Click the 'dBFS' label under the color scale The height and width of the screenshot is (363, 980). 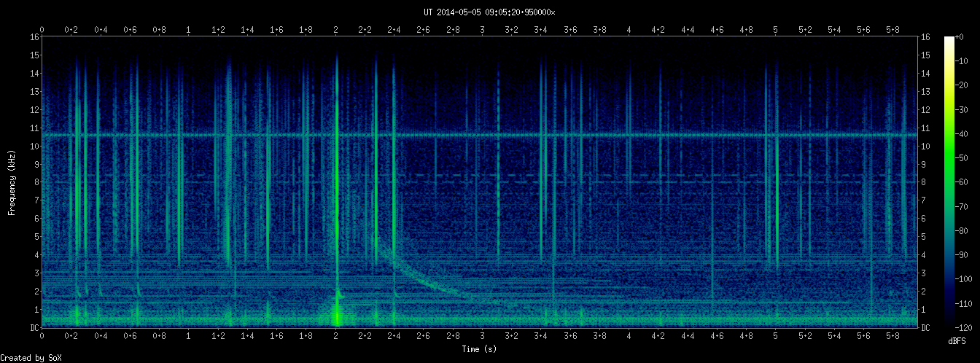(x=958, y=341)
